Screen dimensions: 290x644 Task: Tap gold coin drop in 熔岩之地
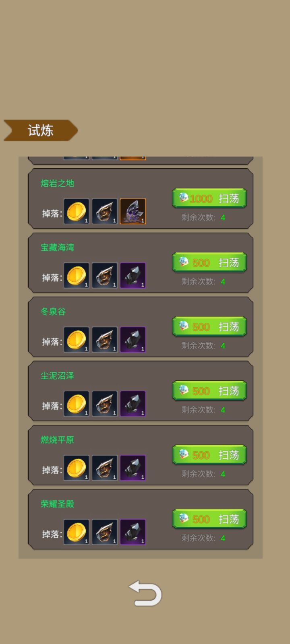coord(77,211)
